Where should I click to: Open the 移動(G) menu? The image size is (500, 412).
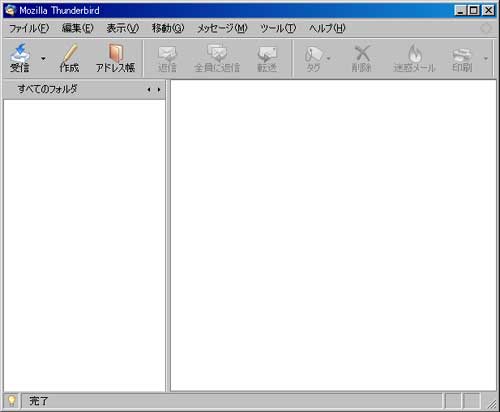[x=168, y=28]
